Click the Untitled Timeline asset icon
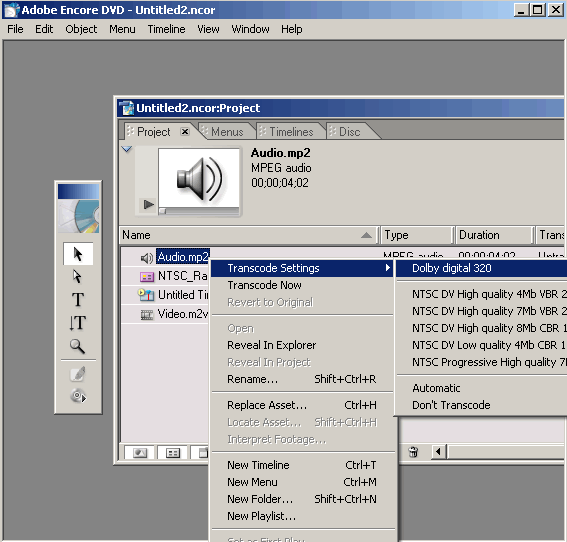Viewport: 567px width, 542px height. tap(146, 295)
